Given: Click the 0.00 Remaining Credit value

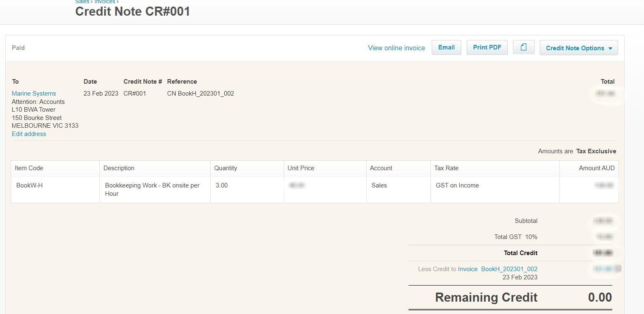Looking at the screenshot, I should pos(599,298).
